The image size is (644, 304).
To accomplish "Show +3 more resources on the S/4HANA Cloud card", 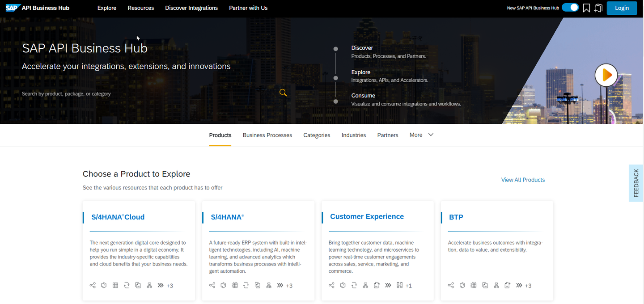I will (170, 286).
